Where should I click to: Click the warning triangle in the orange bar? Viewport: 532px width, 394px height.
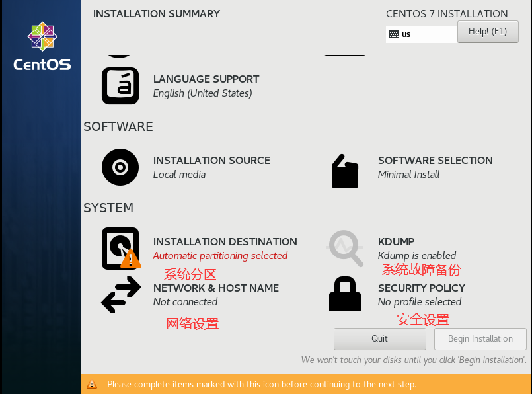92,384
